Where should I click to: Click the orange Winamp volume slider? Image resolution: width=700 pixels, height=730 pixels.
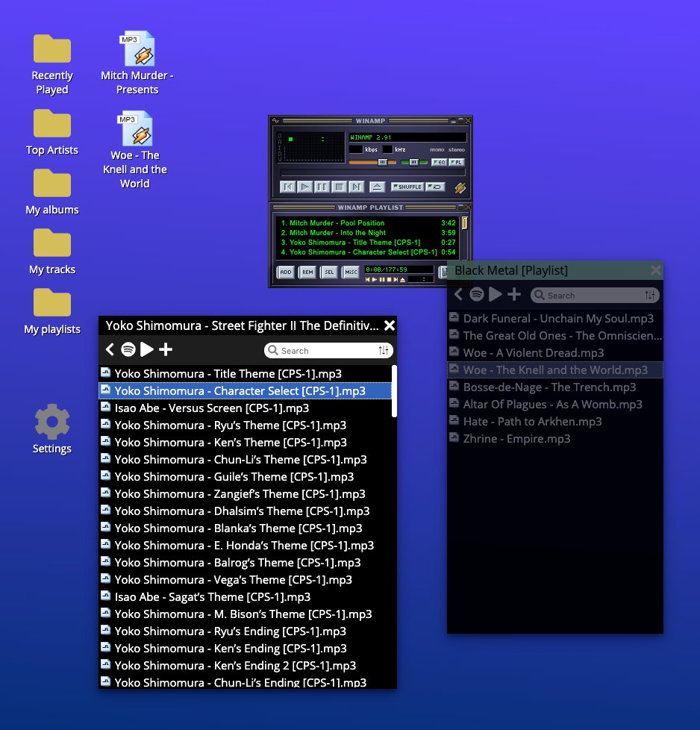pyautogui.click(x=372, y=162)
